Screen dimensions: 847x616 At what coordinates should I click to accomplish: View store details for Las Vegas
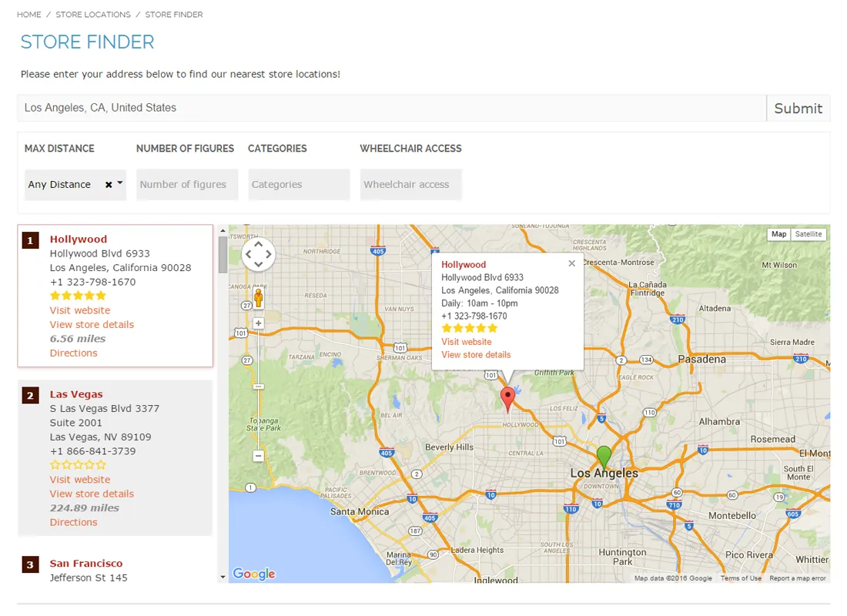click(x=92, y=494)
